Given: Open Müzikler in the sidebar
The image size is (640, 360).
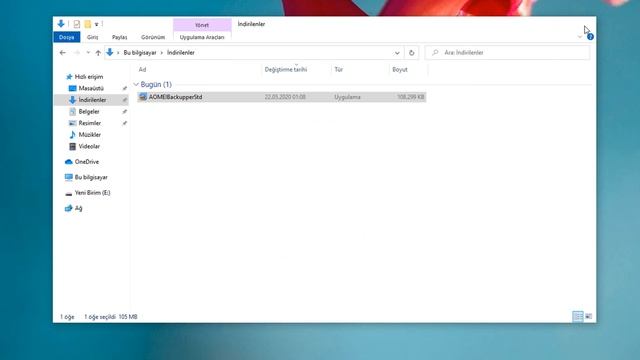Looking at the screenshot, I should tap(90, 135).
